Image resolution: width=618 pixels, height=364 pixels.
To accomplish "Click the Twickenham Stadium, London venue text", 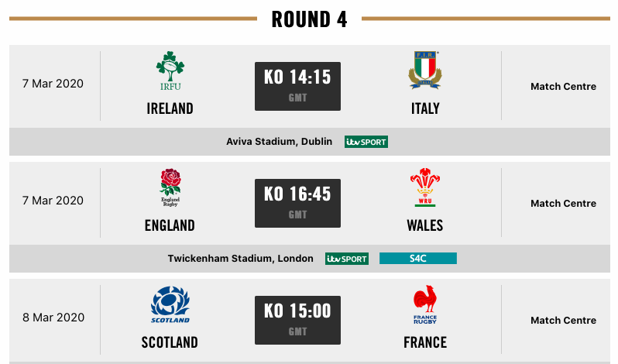I will click(x=240, y=259).
